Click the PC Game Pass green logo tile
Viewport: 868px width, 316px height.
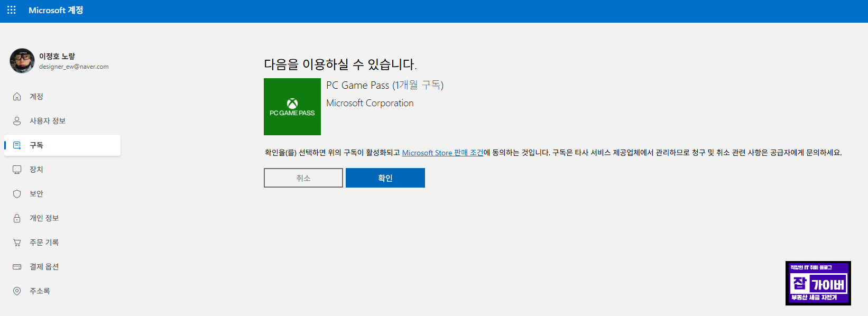pyautogui.click(x=292, y=107)
